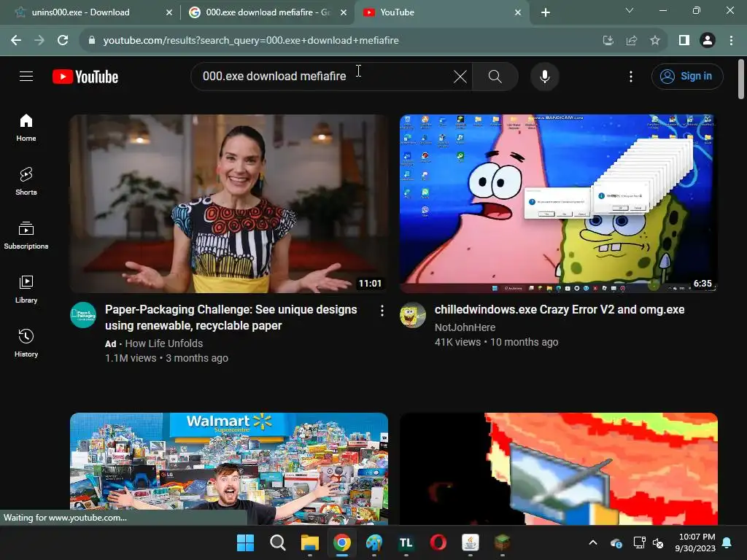Open Library in sidebar

pyautogui.click(x=26, y=289)
